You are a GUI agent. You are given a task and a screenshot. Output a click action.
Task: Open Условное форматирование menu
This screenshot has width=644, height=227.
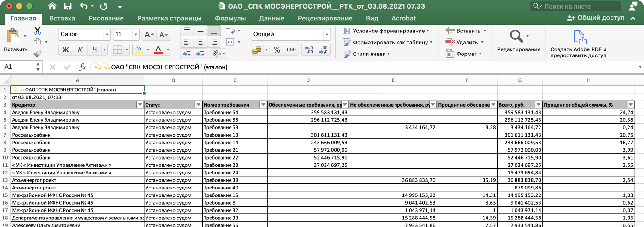[386, 31]
